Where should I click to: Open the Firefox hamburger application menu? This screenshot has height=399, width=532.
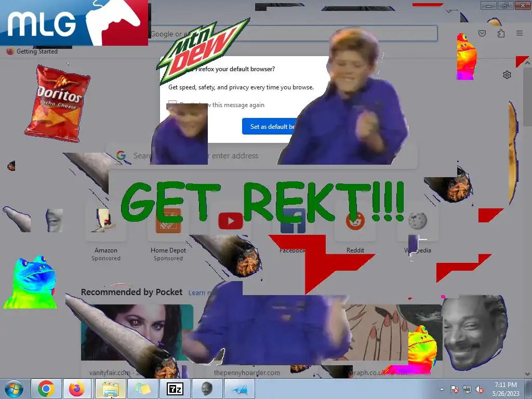pos(520,33)
